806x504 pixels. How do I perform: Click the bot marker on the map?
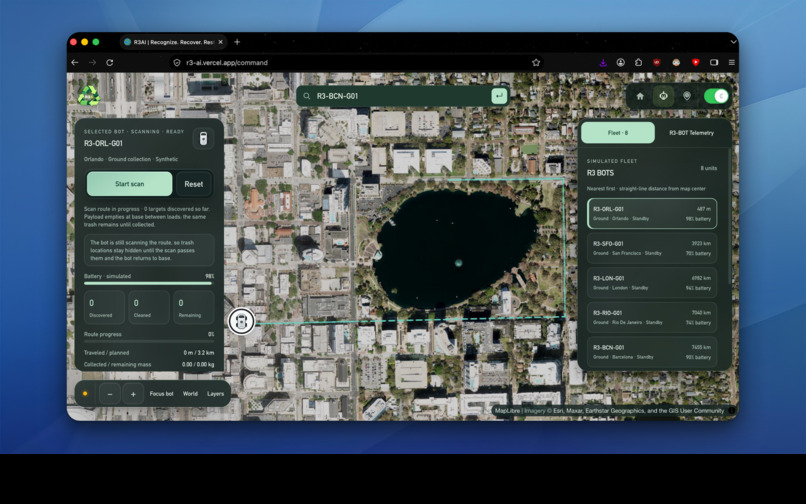(x=241, y=321)
